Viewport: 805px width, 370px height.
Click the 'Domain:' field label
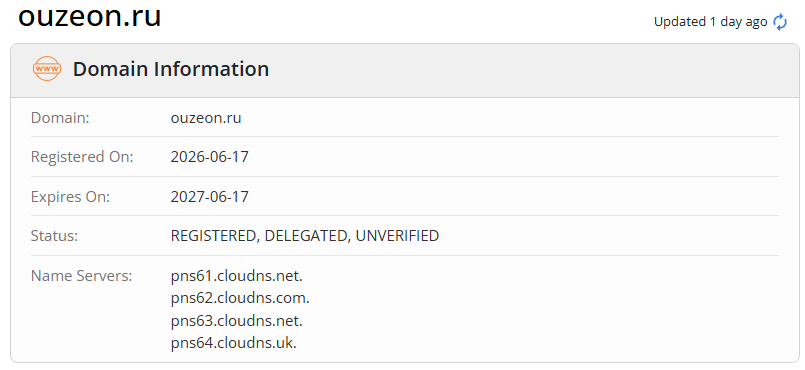coord(60,118)
